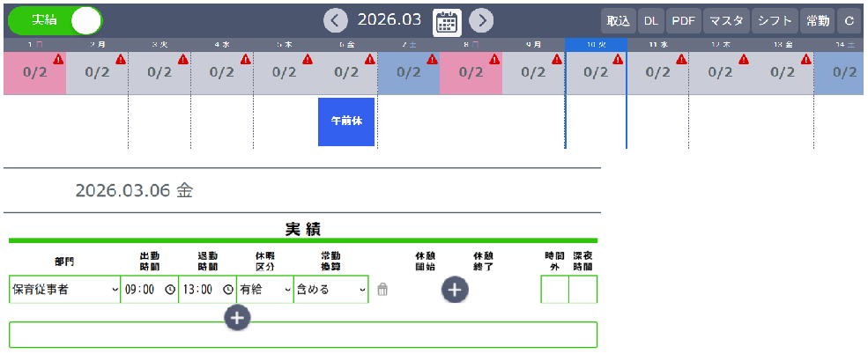Go to next month with right arrow
The image size is (868, 354).
(x=480, y=20)
